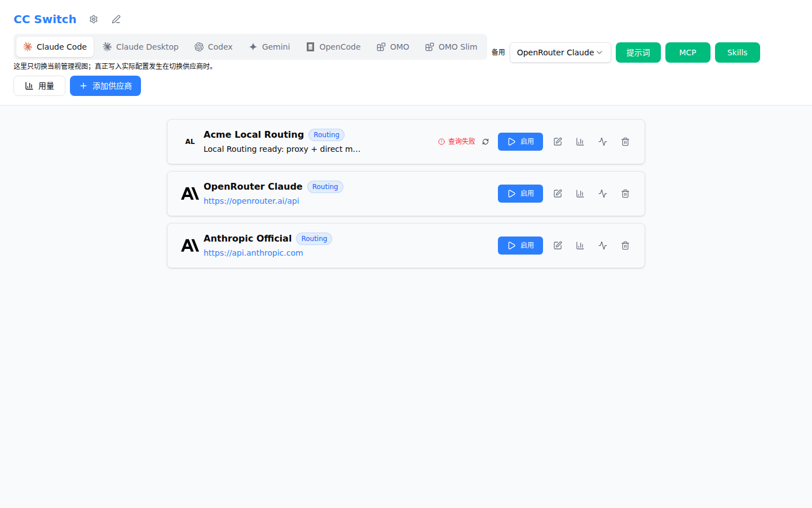
Task: Run speed test for OpenRouter Claude
Action: point(603,194)
